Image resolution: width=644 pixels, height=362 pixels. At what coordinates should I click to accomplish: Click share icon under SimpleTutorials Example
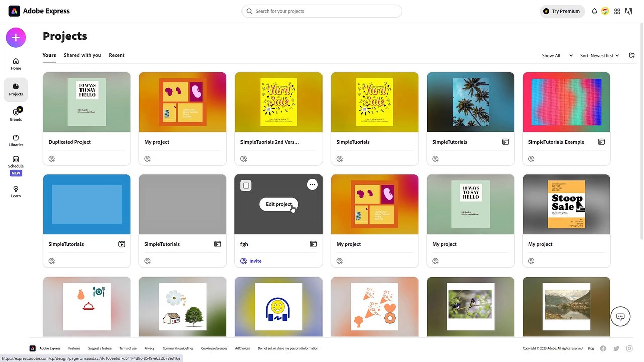click(x=531, y=159)
